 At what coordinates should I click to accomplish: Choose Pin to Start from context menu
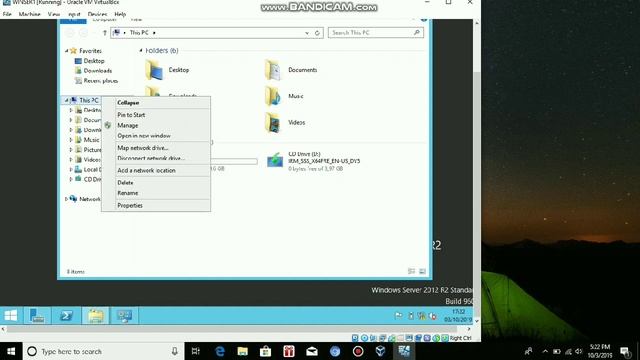(131, 115)
